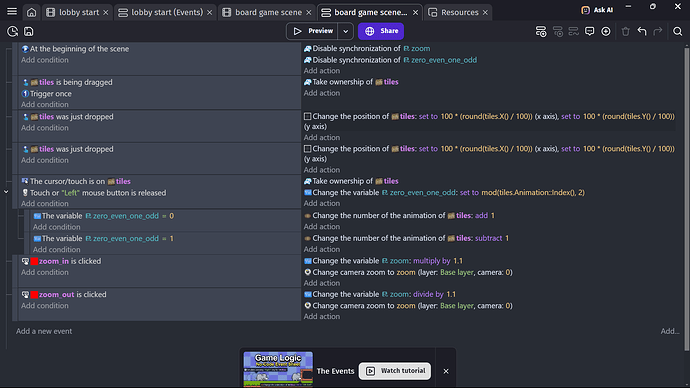Screen dimensions: 690x388
Task: Switch to the lobby start (Events) tab
Action: (x=161, y=12)
